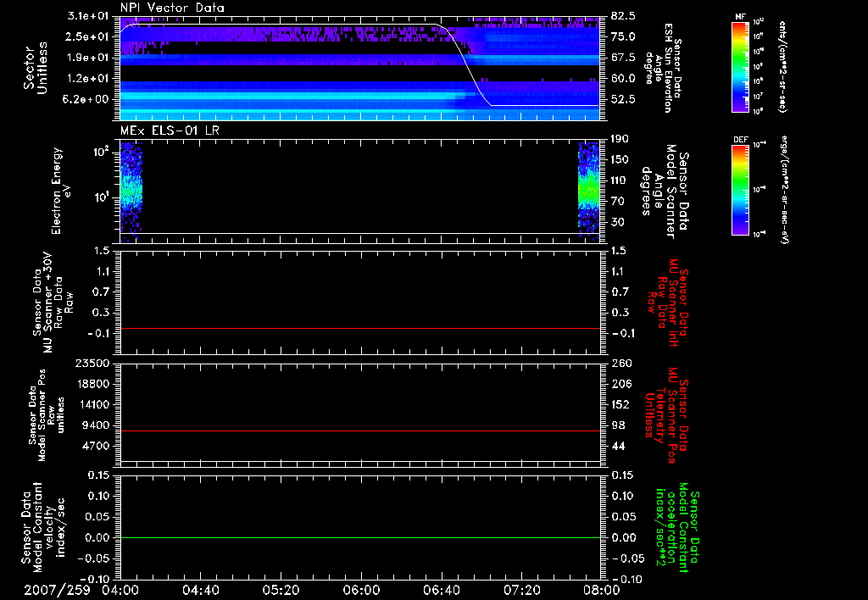Click the left 0.15 velocity tick
868x600 pixels.
click(x=98, y=475)
